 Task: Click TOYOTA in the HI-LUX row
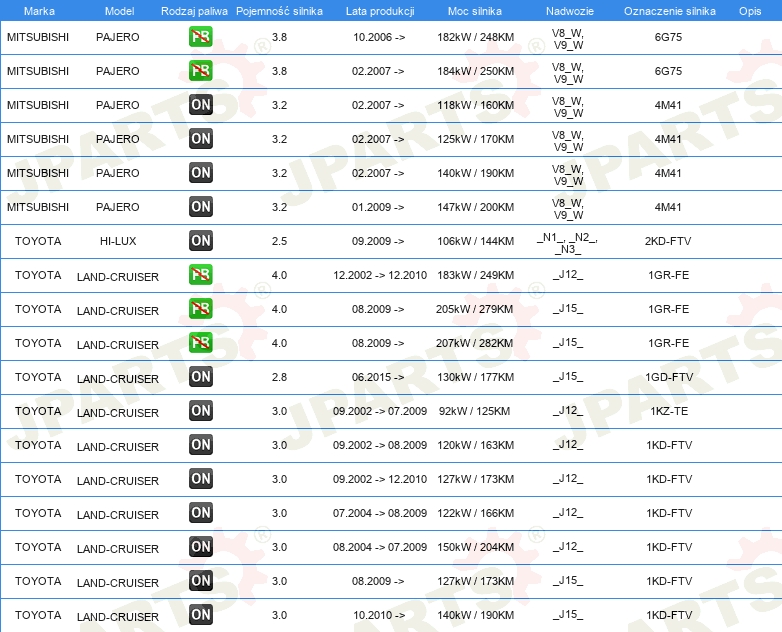click(x=38, y=241)
